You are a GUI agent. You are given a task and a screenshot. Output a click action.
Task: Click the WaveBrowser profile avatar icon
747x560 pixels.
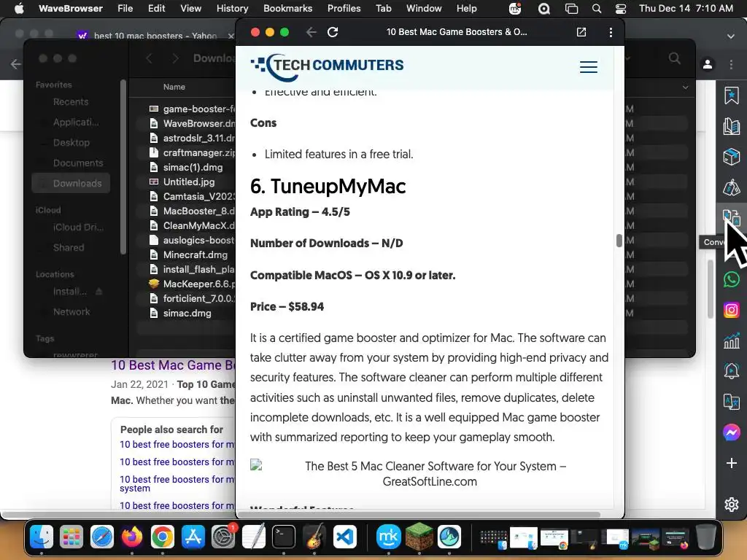tap(708, 64)
